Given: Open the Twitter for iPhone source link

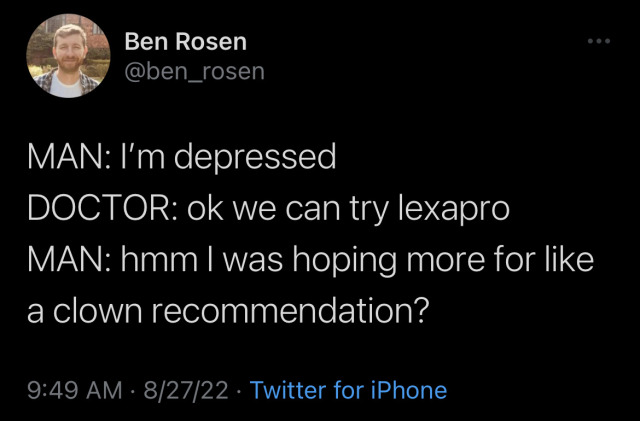Looking at the screenshot, I should [348, 390].
